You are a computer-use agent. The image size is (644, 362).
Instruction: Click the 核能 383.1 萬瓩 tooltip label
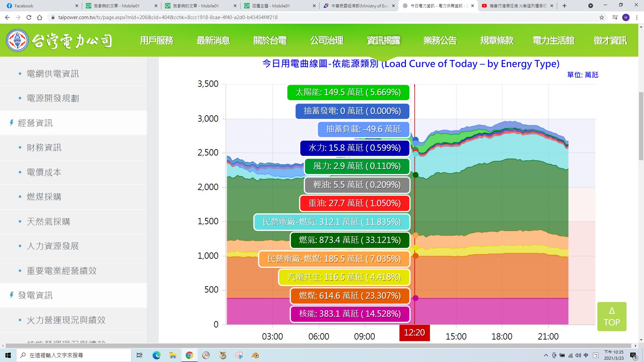[x=350, y=314]
